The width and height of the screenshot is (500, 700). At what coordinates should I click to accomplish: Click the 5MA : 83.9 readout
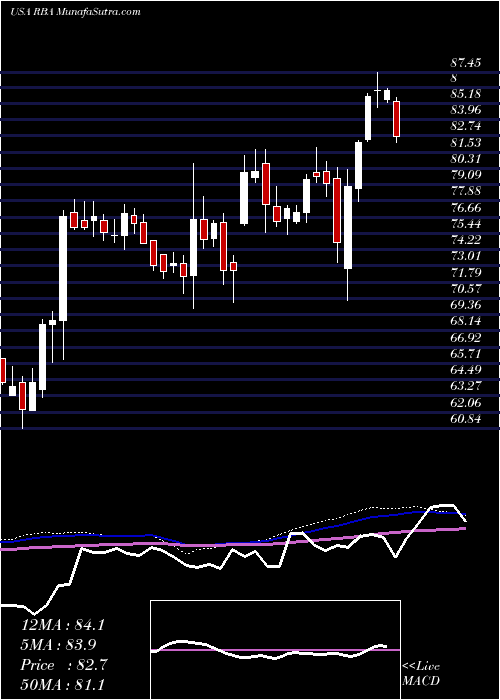click(x=59, y=645)
